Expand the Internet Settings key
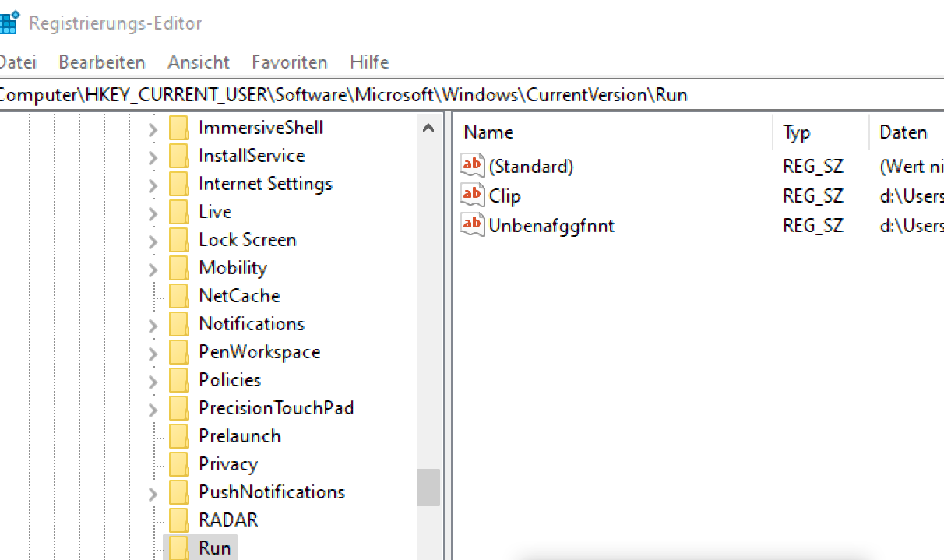The image size is (944, 560). click(x=153, y=185)
